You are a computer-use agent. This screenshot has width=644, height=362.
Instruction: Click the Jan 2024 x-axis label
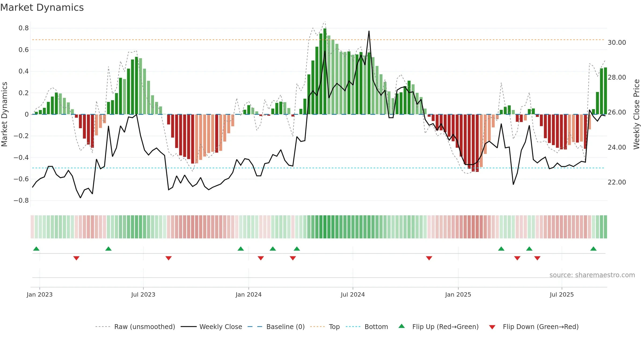(249, 294)
